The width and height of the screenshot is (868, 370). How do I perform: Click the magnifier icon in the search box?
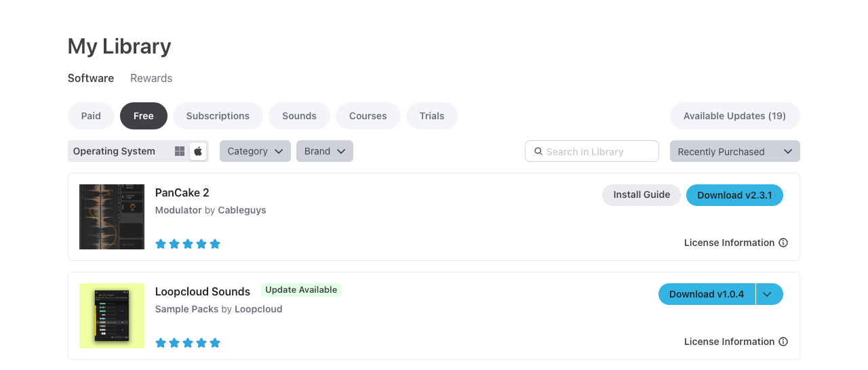[x=538, y=152]
